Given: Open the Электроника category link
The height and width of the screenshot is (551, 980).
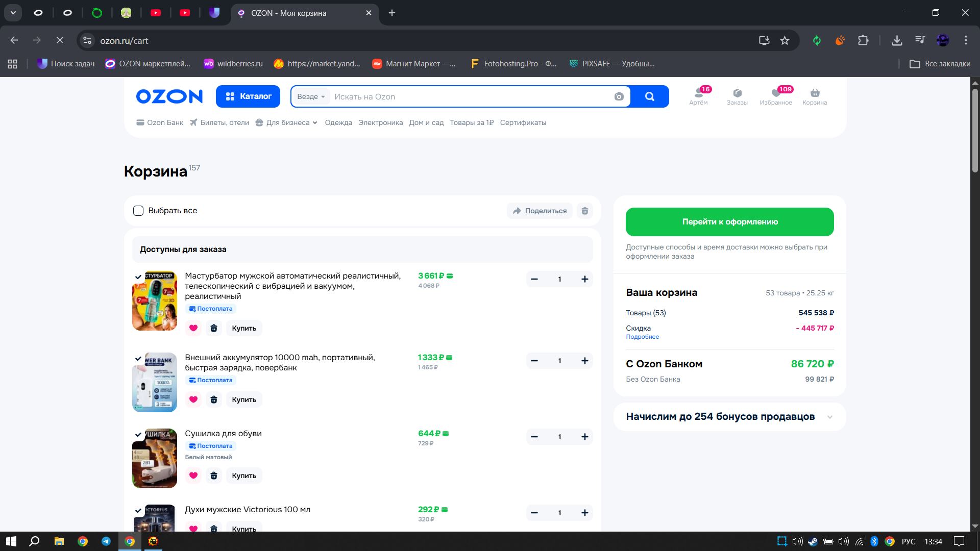Looking at the screenshot, I should click(380, 122).
